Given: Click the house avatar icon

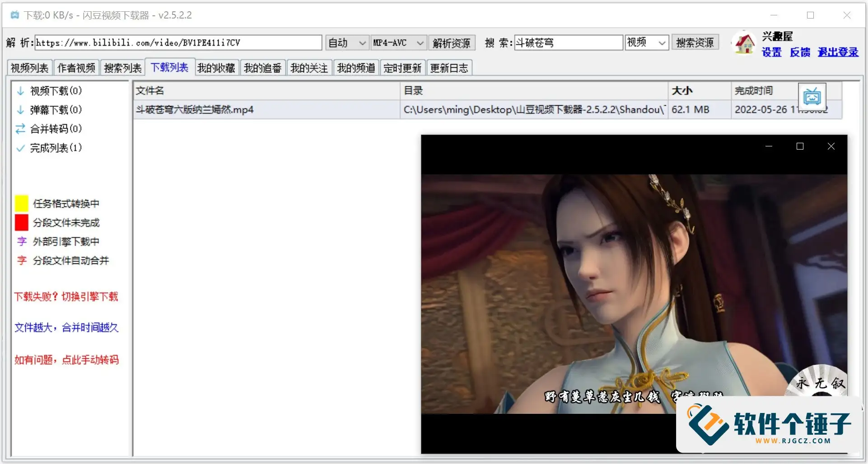Looking at the screenshot, I should pos(744,43).
